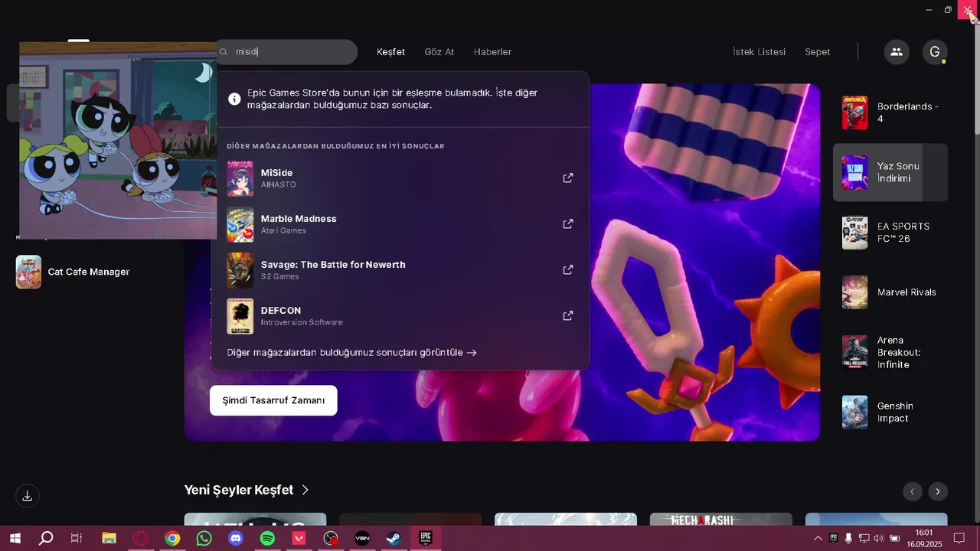The height and width of the screenshot is (551, 980).
Task: Open the Windows Start menu
Action: (x=15, y=538)
